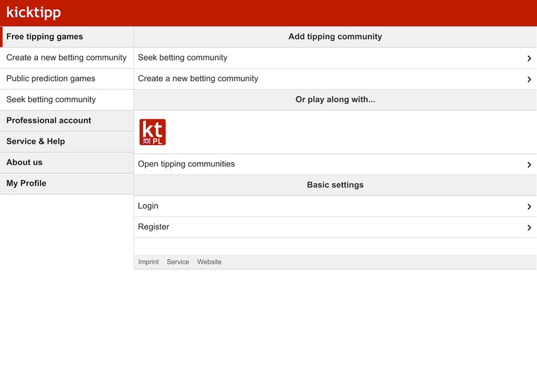Image resolution: width=537 pixels, height=392 pixels.
Task: Click Seek betting community text in main panel
Action: 182,57
